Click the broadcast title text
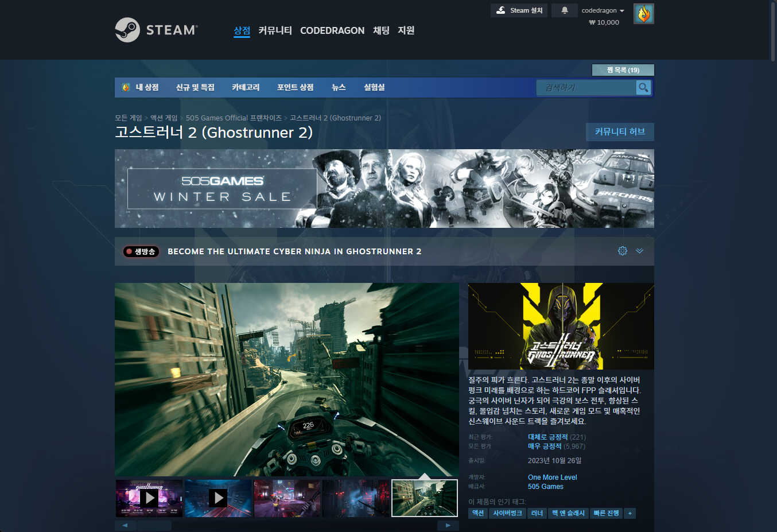This screenshot has height=532, width=777. pos(294,251)
